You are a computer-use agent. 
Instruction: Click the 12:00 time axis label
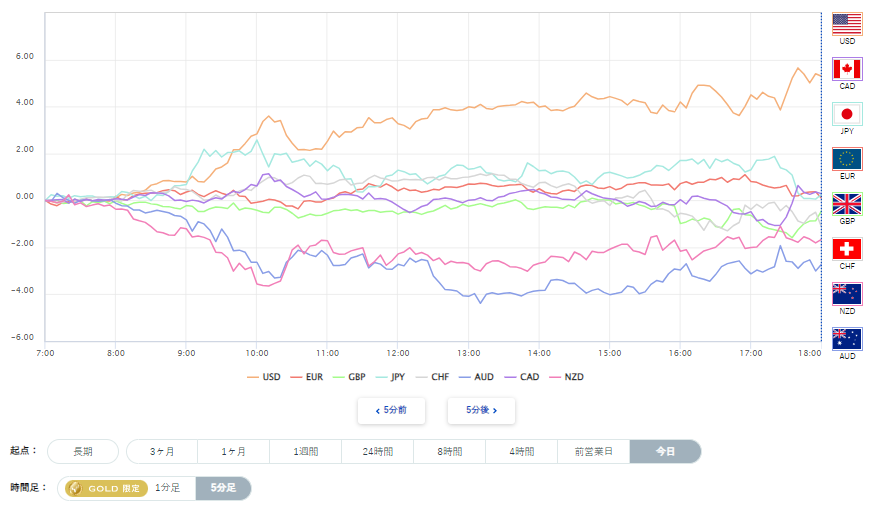[x=398, y=353]
